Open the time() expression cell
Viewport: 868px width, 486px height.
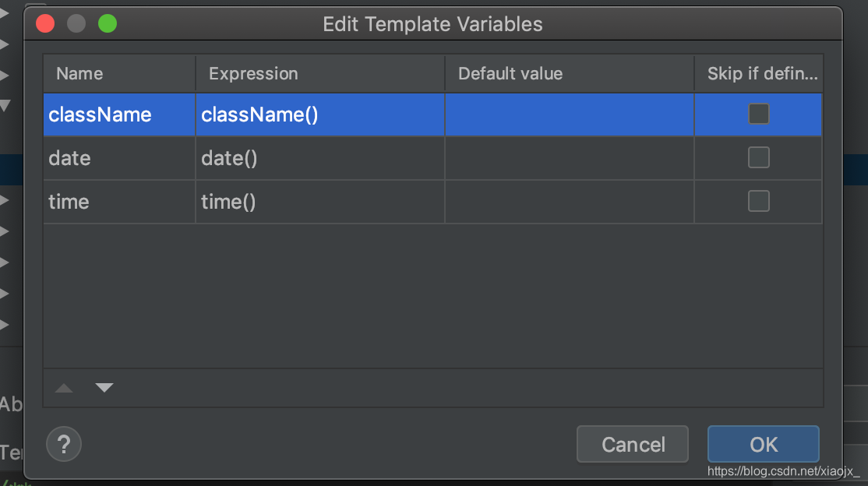pyautogui.click(x=320, y=202)
